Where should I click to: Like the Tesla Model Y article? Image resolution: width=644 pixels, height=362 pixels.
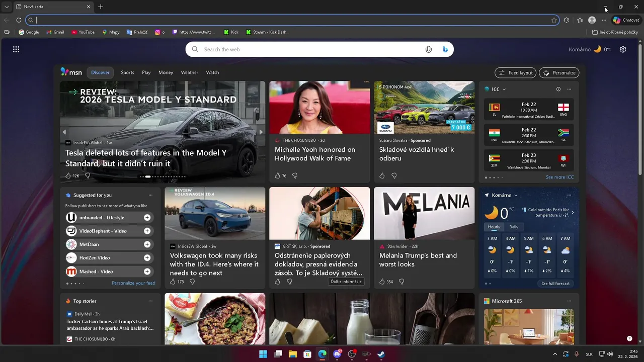(68, 176)
